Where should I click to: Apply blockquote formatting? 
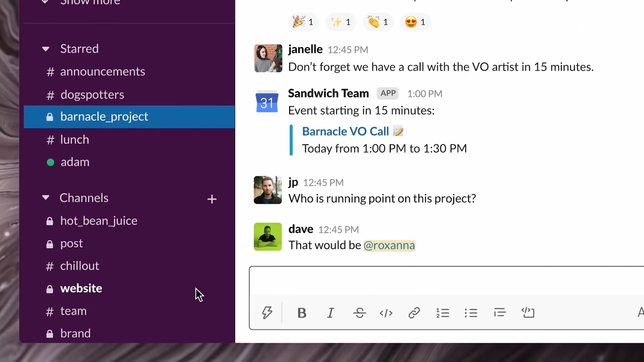point(500,313)
